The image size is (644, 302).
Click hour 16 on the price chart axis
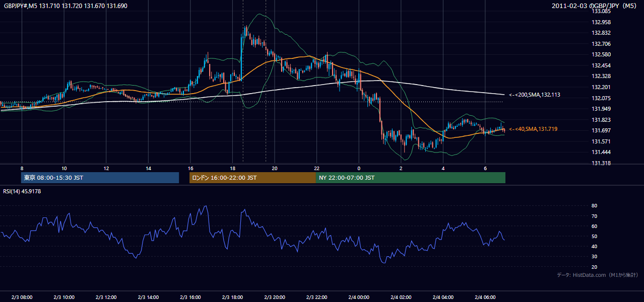(190, 168)
